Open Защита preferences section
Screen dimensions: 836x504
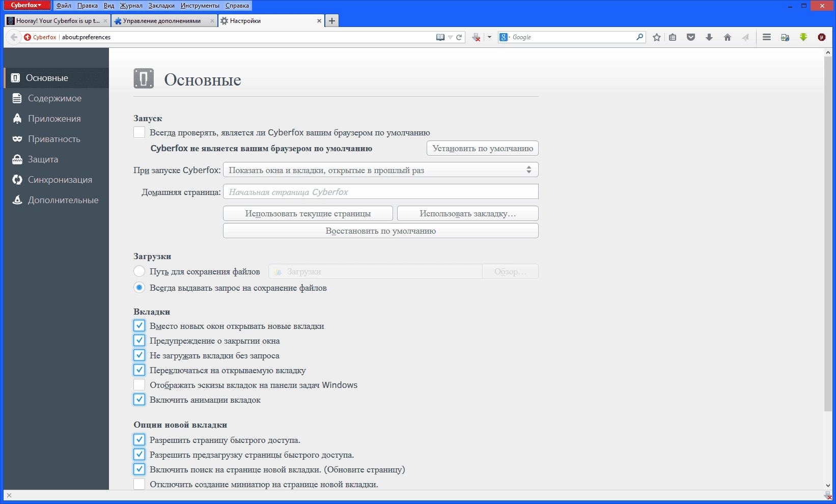click(x=57, y=159)
